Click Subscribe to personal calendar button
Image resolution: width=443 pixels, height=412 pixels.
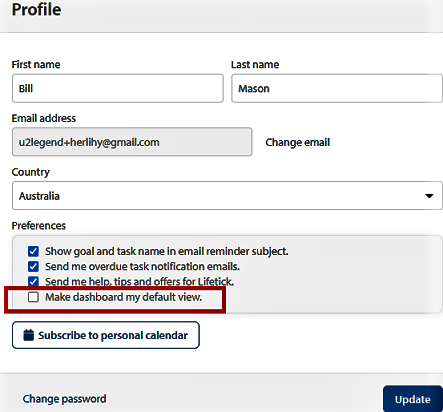[x=106, y=335]
